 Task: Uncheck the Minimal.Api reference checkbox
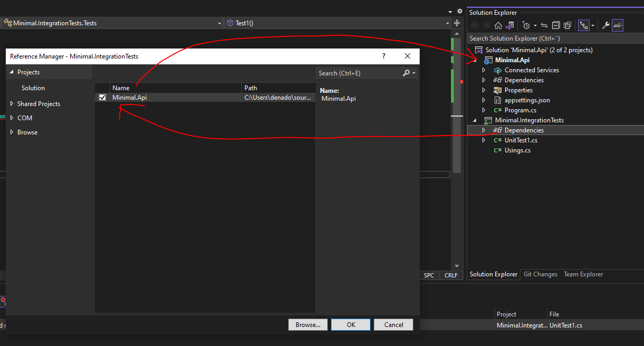click(x=102, y=98)
